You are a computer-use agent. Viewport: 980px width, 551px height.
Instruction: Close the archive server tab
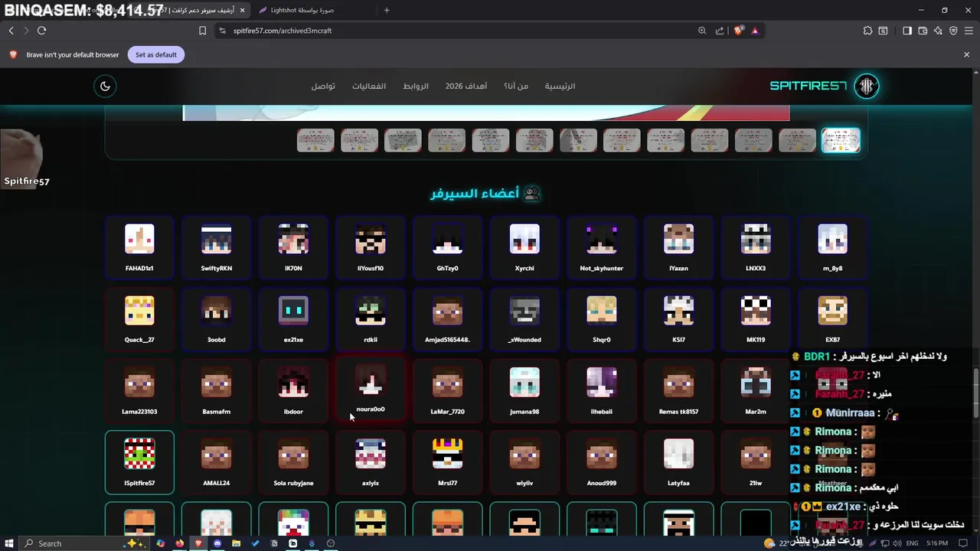(243, 10)
